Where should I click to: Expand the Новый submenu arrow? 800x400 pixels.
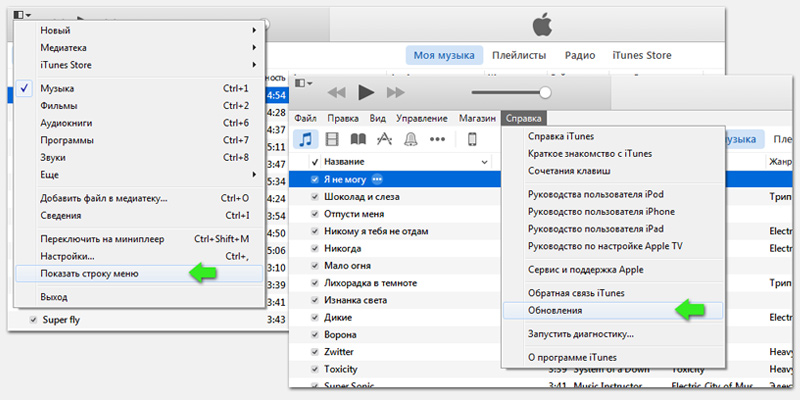click(x=254, y=31)
